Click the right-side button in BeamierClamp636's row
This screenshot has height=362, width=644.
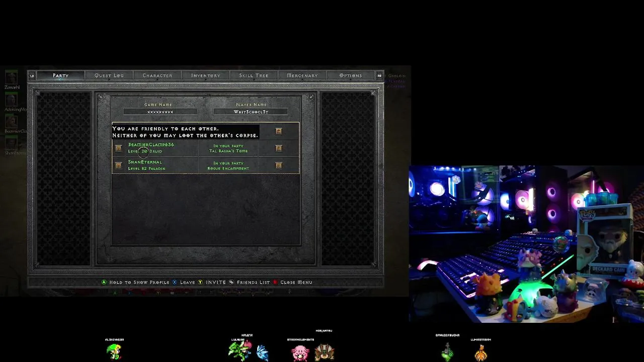tap(279, 148)
